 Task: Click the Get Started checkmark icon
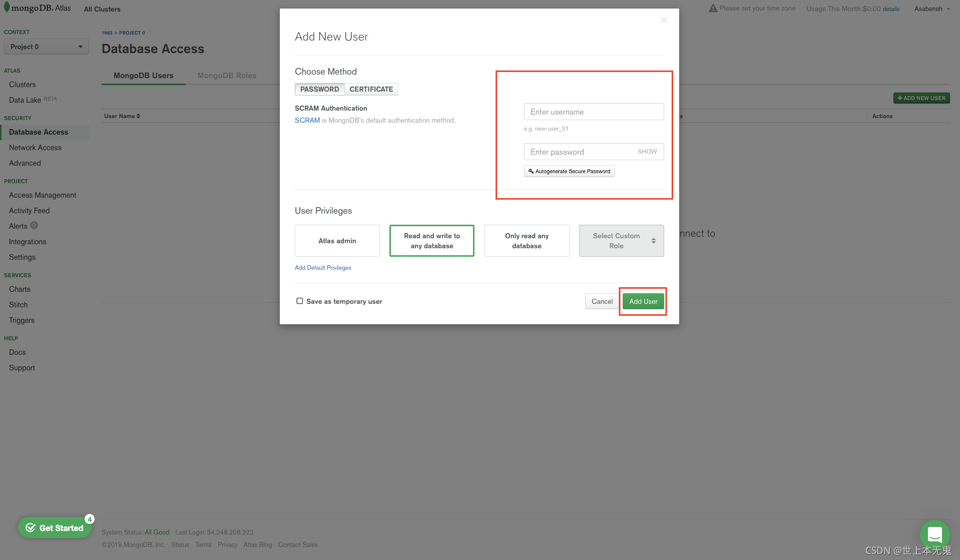[x=31, y=527]
